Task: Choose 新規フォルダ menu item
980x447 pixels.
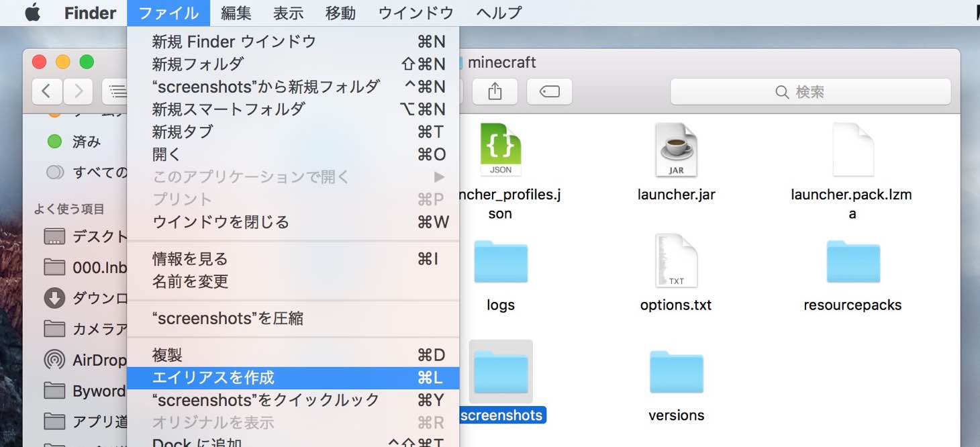Action: (293, 64)
